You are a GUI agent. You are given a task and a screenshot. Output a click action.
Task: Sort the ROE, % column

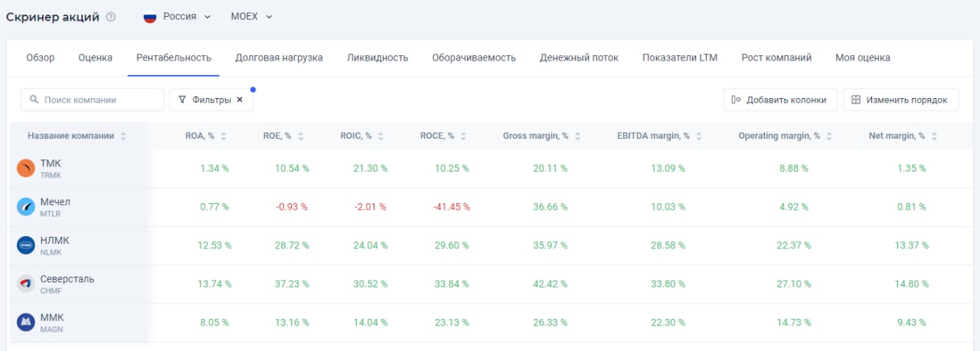coord(301,136)
